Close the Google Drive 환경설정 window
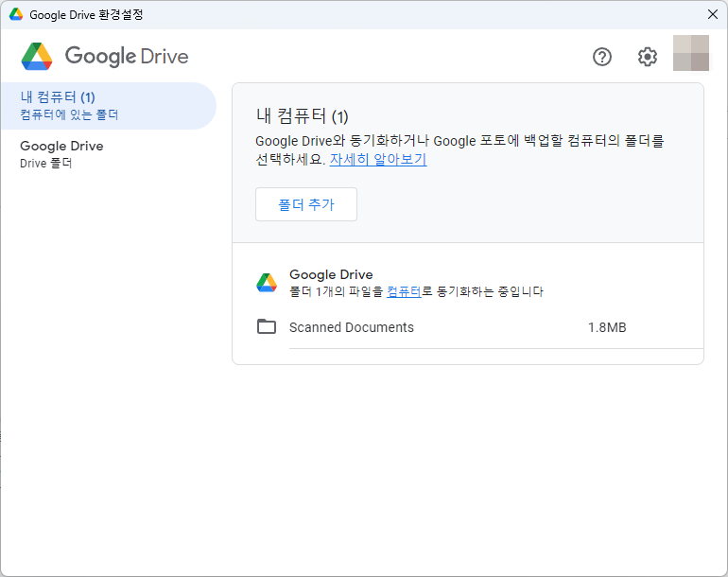 tap(713, 14)
